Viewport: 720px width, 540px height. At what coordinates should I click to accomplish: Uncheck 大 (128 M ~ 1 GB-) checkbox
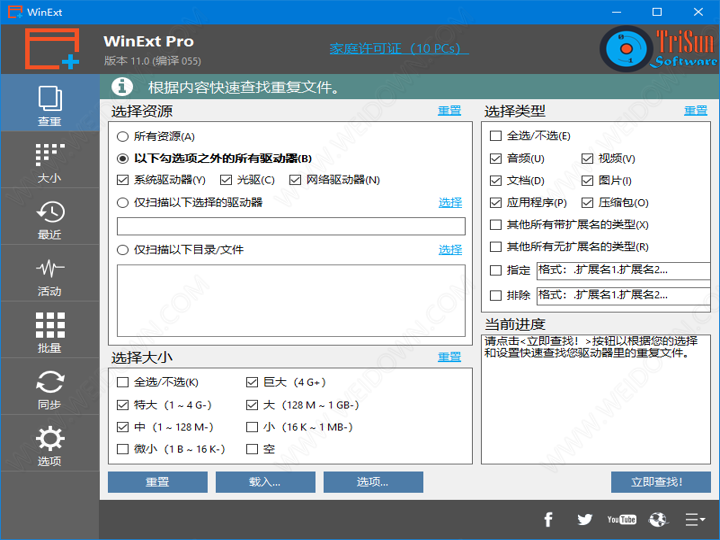(x=252, y=405)
